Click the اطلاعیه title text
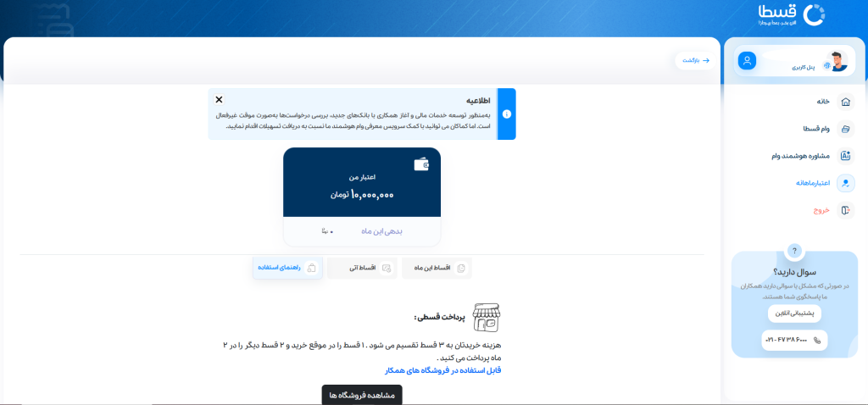Viewport: 868px width, 405px height. [478, 101]
